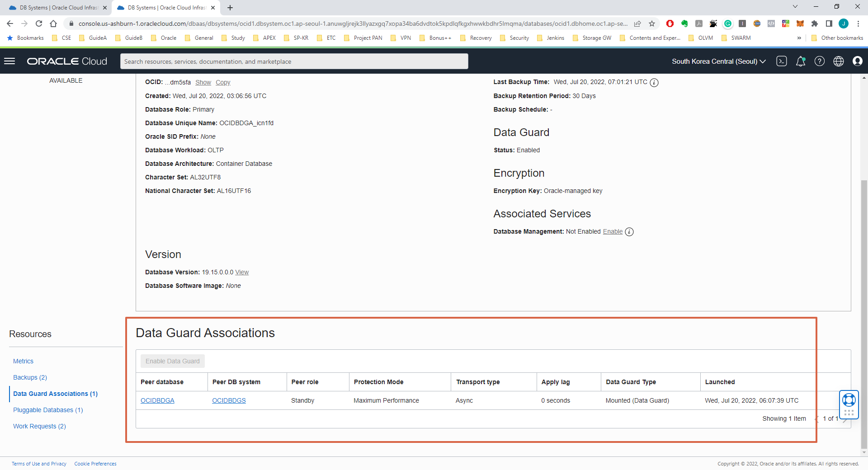Enable Database Management link
The height and width of the screenshot is (470, 868).
613,231
